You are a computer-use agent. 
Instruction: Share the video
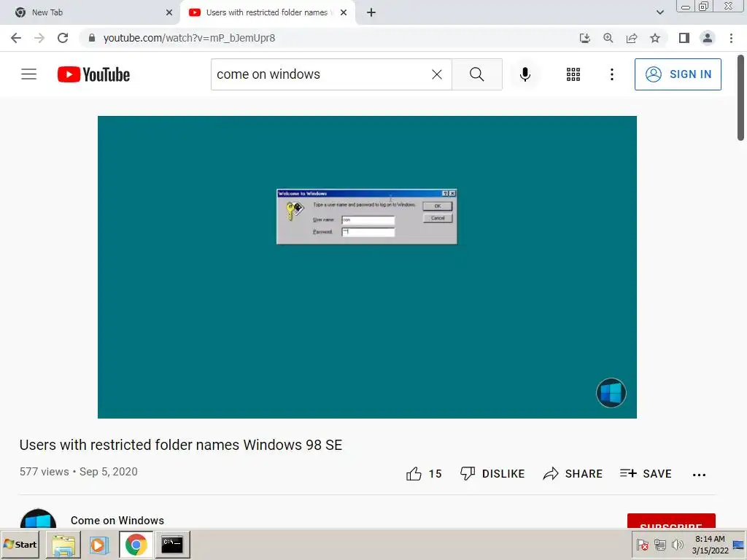click(x=573, y=474)
